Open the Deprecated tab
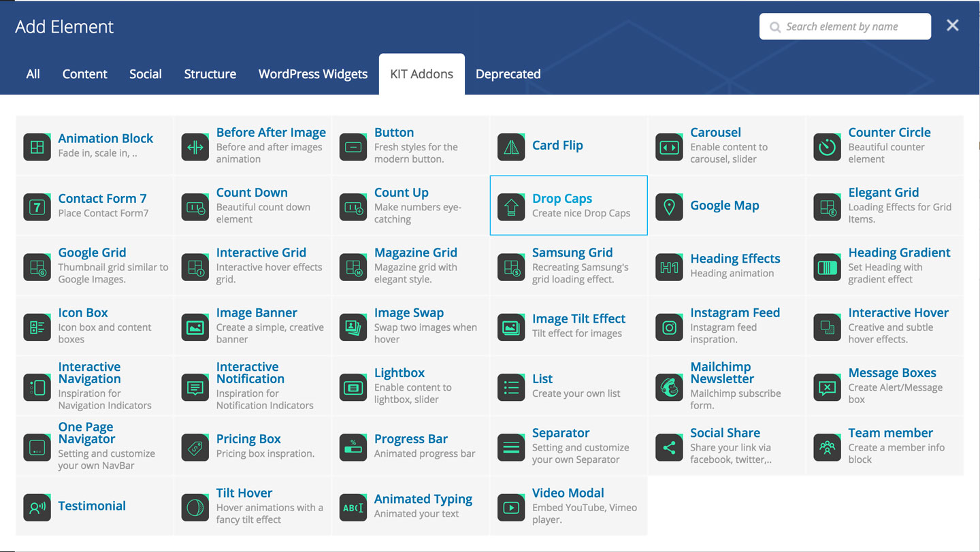Screen dimensions: 980x552 click(x=508, y=74)
